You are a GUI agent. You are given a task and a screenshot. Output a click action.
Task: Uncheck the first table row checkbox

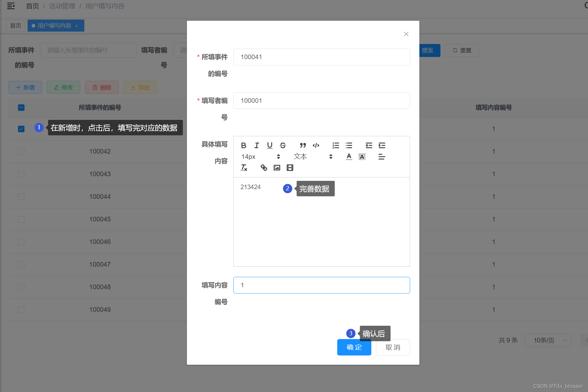[x=21, y=129]
